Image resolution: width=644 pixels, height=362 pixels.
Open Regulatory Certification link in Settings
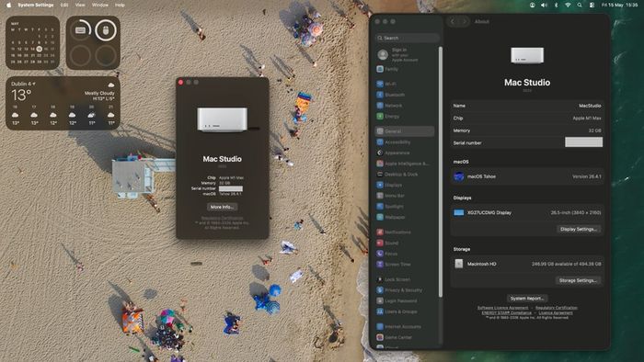pyautogui.click(x=556, y=308)
